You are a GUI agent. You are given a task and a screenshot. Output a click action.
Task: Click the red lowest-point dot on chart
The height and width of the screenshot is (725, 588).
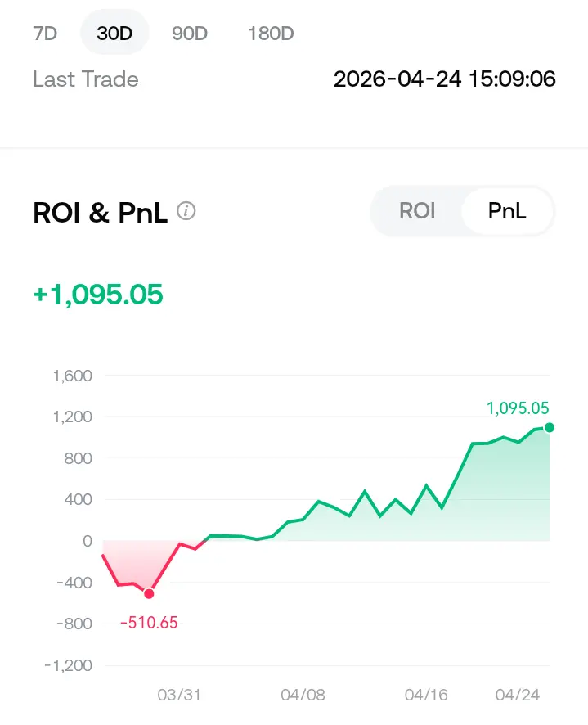(149, 593)
